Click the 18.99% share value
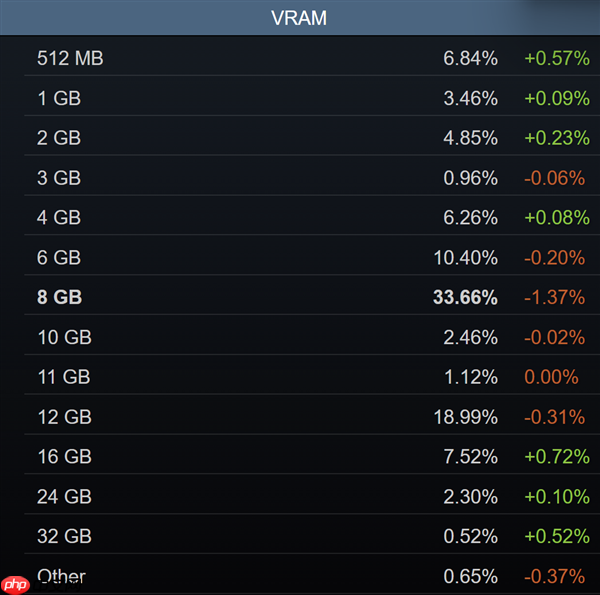The height and width of the screenshot is (595, 600). (x=465, y=416)
